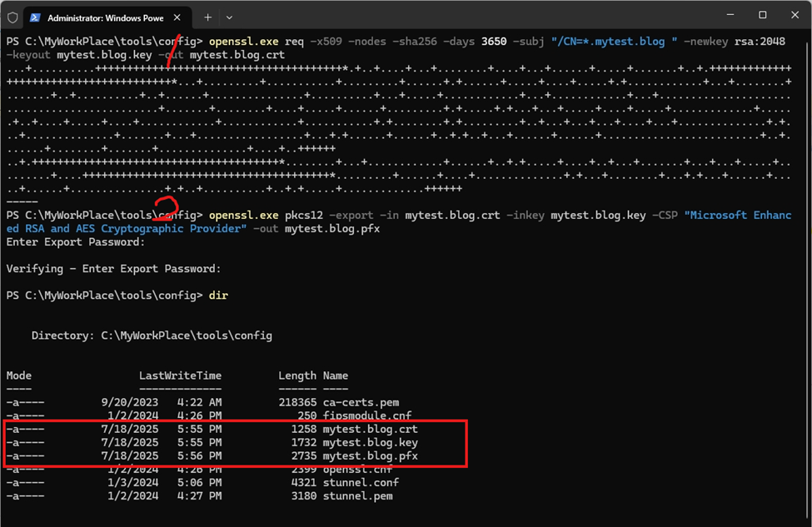Image resolution: width=812 pixels, height=527 pixels.
Task: Click the administrator shield icon in title bar
Action: (x=12, y=17)
